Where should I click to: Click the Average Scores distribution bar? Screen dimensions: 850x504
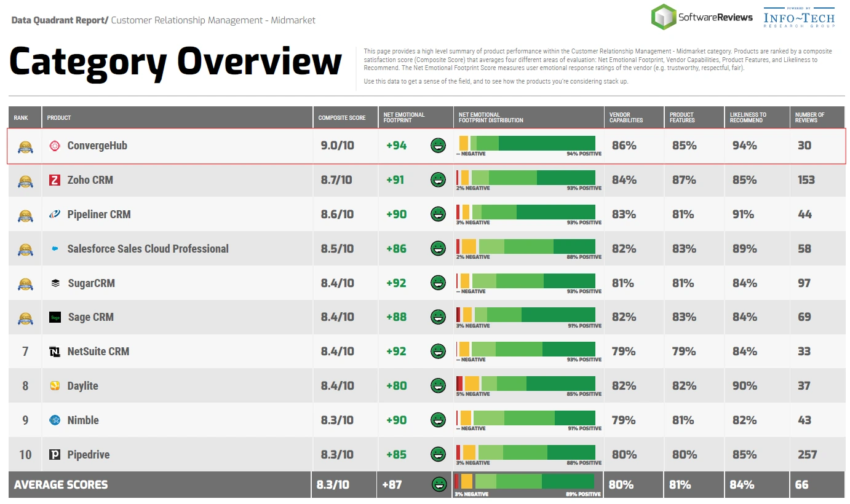(x=524, y=481)
